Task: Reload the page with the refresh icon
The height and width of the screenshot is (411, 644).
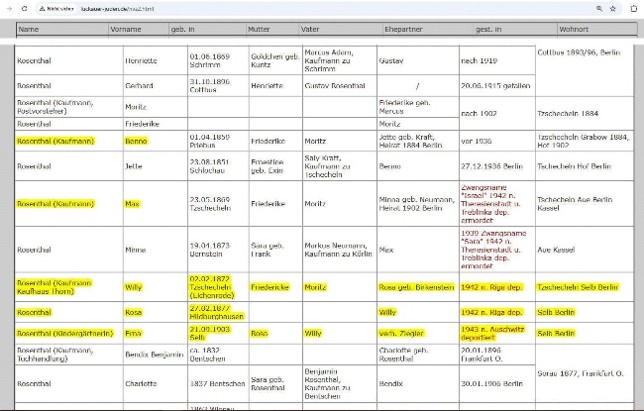Action: tap(24, 8)
